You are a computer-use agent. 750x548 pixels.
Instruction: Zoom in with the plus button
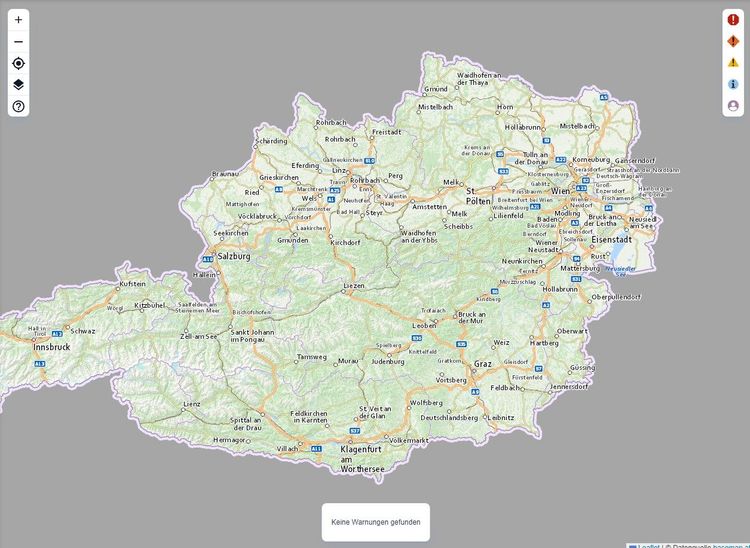point(18,20)
